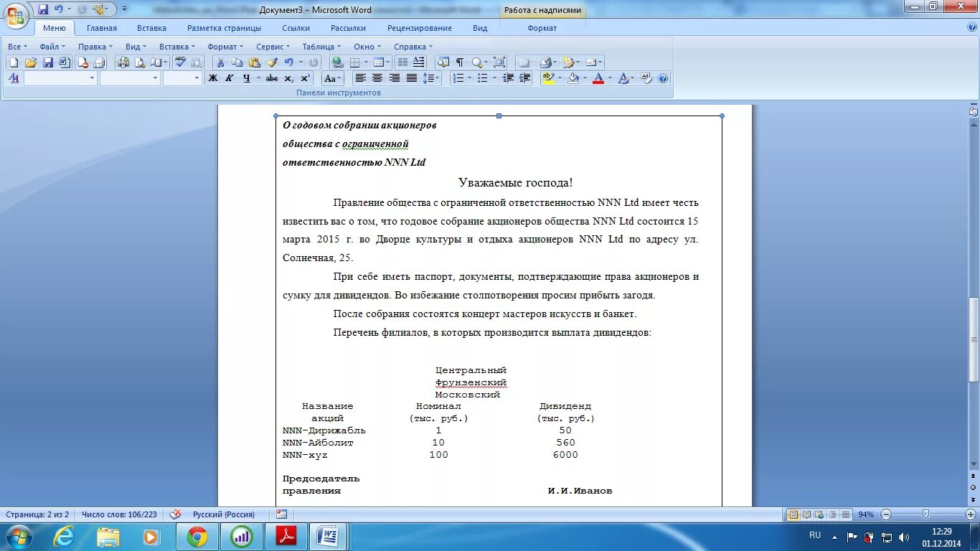The width and height of the screenshot is (980, 551).
Task: Switch to Рецензирование tab
Action: [420, 28]
